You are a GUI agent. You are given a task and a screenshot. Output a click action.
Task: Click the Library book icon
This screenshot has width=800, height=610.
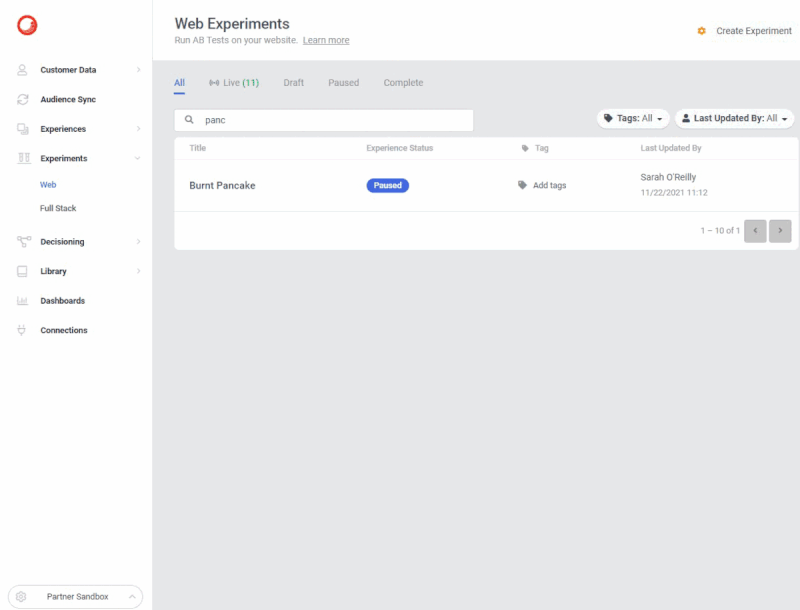click(22, 271)
